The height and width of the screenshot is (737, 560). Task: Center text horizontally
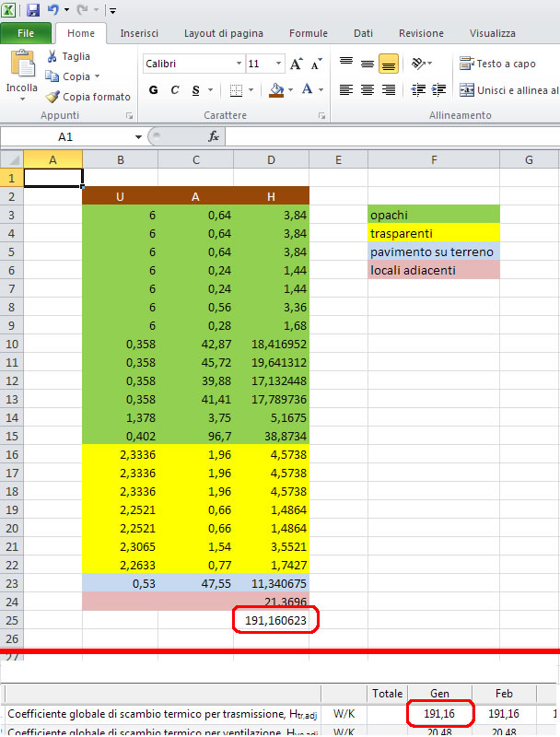pos(367,89)
